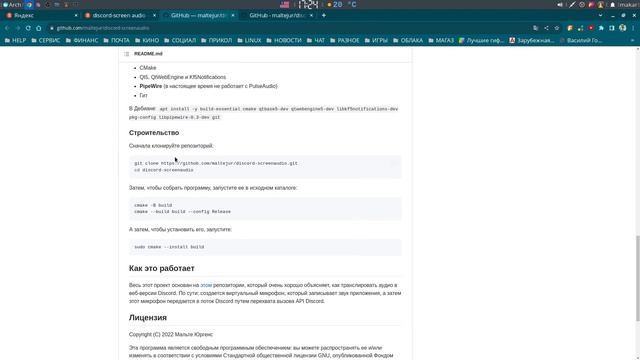640x360 pixels.
Task: Open a new browser tab
Action: coord(324,15)
